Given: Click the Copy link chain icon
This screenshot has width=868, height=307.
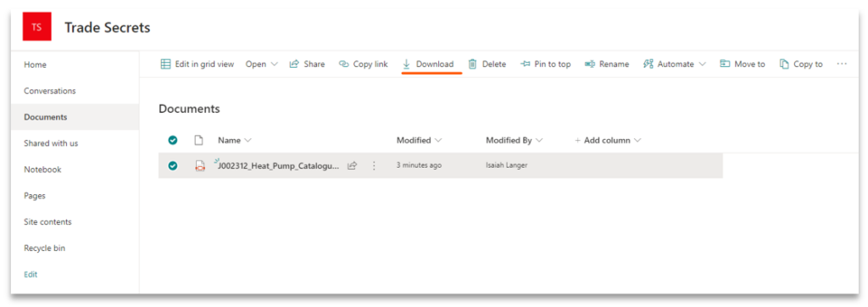Looking at the screenshot, I should click(344, 64).
